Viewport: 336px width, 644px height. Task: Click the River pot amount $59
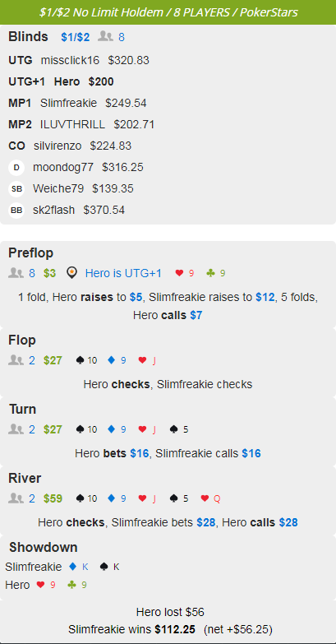[53, 498]
